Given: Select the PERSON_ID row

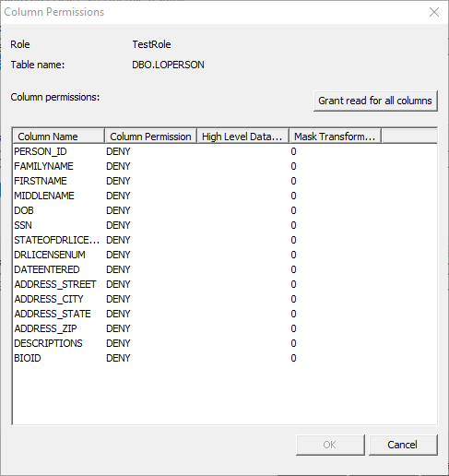Looking at the screenshot, I should click(225, 151).
